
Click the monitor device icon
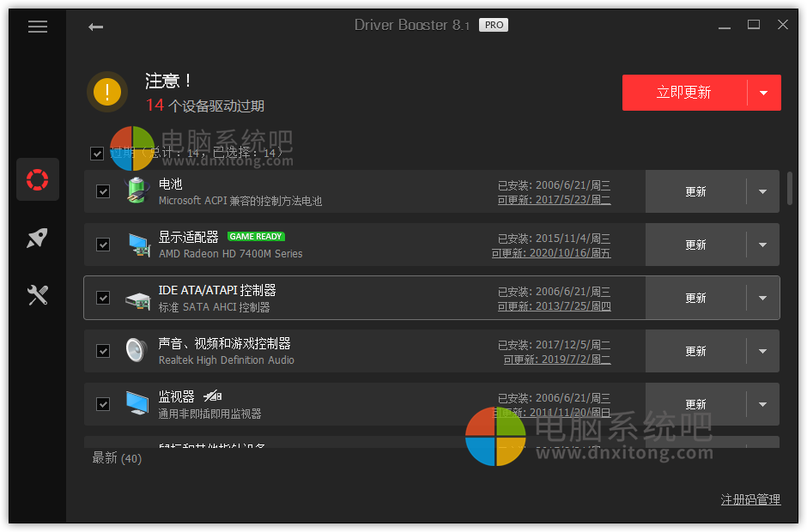click(x=137, y=402)
